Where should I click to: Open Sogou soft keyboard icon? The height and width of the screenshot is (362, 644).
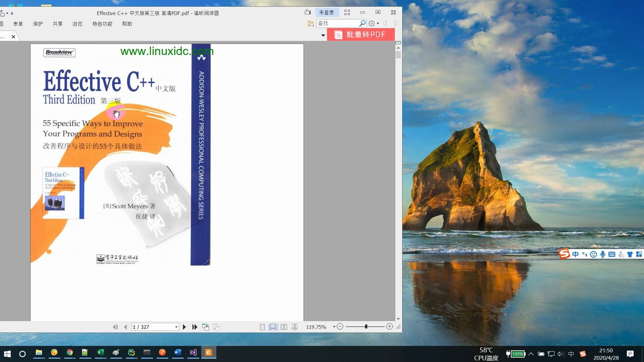(612, 254)
